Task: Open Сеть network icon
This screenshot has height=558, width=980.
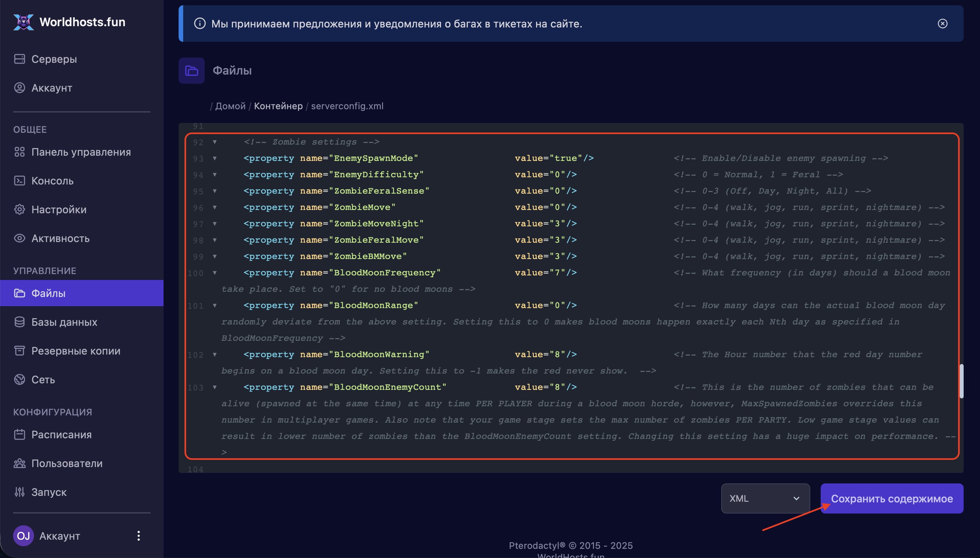Action: (x=19, y=379)
